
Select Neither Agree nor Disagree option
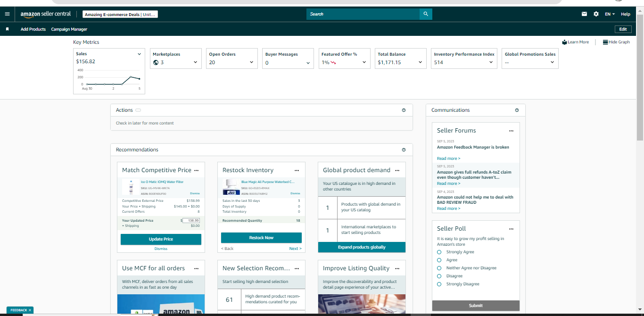point(439,268)
